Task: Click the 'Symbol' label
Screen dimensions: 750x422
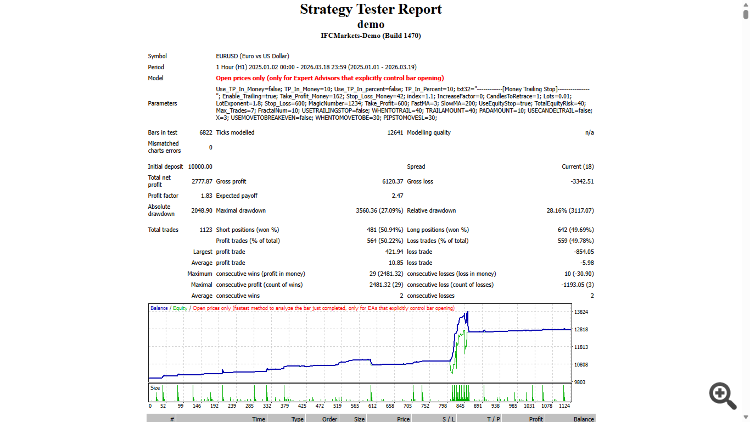Action: tap(157, 56)
